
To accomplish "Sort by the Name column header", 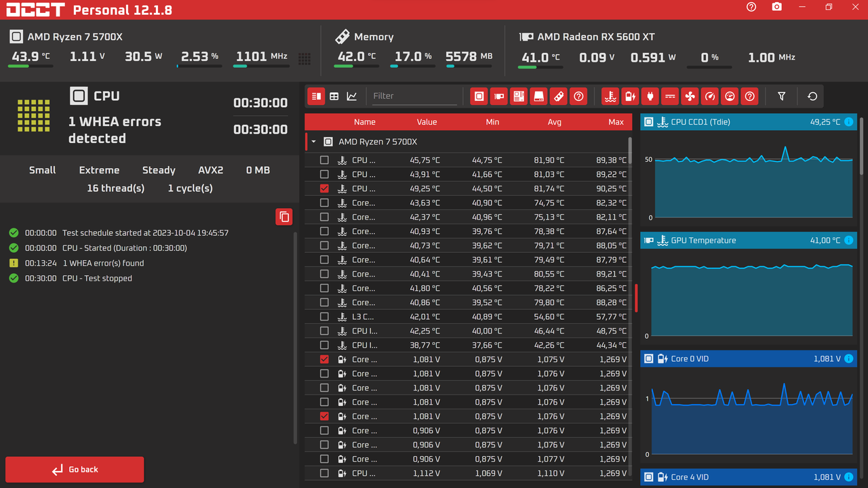I will pos(365,122).
